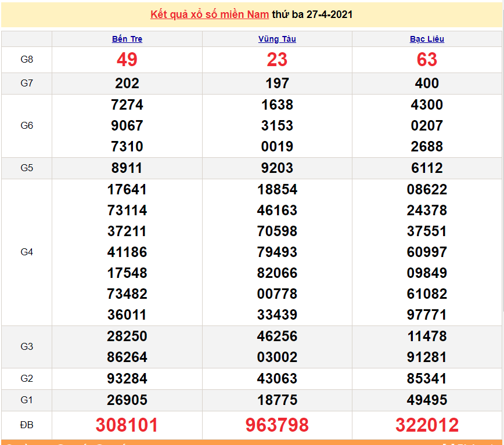
Task: Select G1 number 49495
Action: click(x=427, y=400)
